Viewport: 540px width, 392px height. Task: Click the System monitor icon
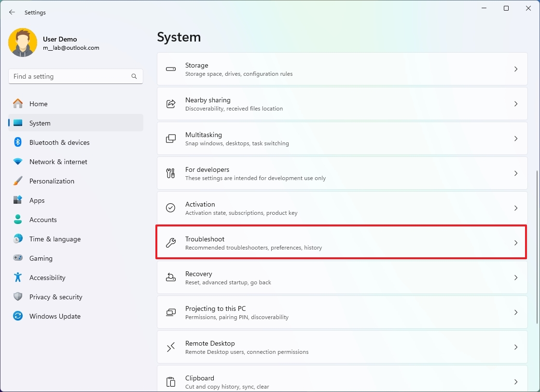(x=18, y=123)
